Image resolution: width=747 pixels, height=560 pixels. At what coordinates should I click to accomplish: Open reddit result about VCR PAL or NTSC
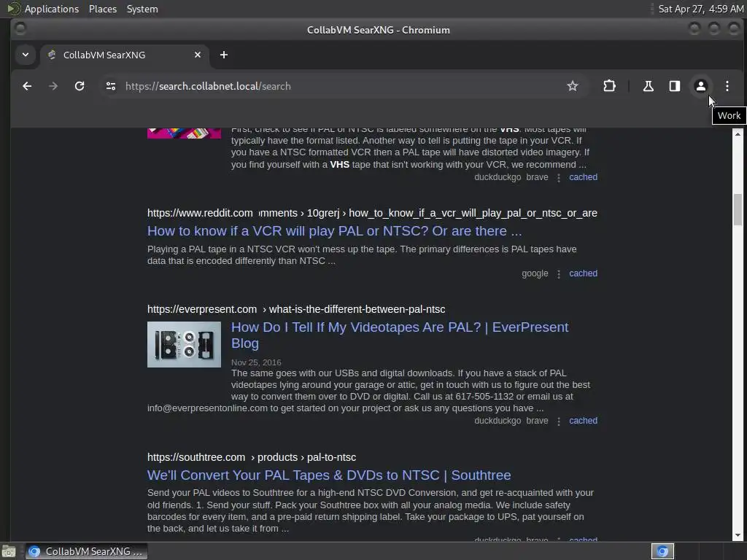(334, 231)
